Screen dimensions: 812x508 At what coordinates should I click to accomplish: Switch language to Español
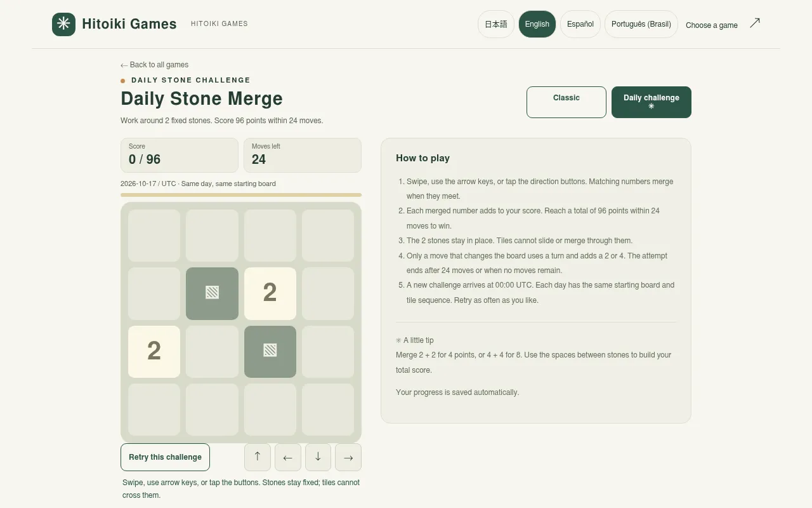(580, 24)
